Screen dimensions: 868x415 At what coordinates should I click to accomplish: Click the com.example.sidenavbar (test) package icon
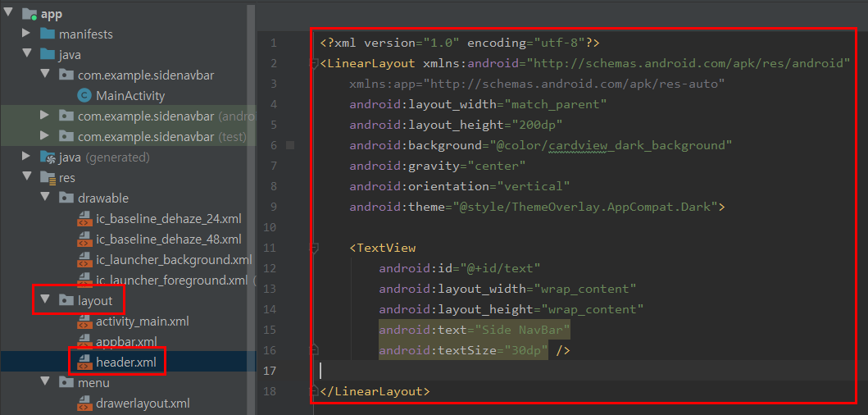click(66, 136)
